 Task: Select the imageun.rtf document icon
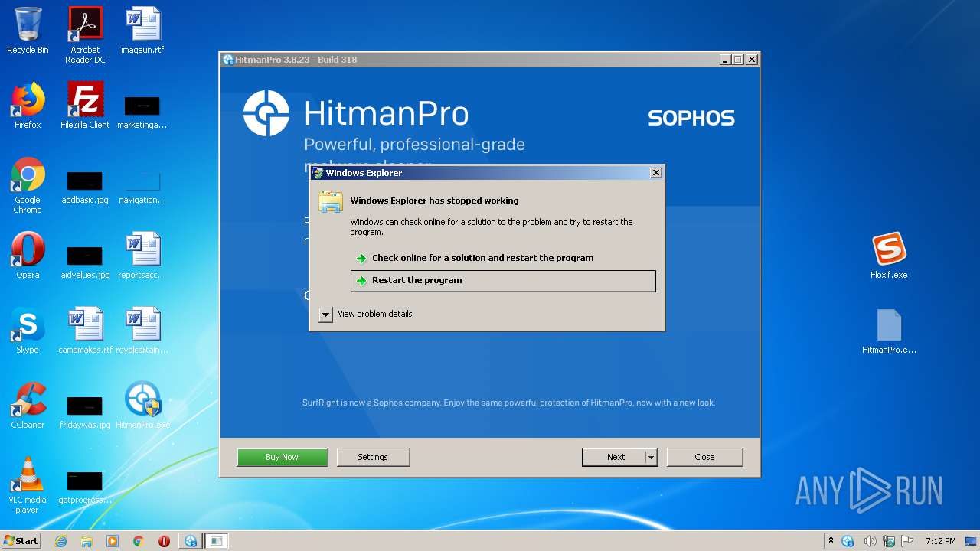pos(142,31)
